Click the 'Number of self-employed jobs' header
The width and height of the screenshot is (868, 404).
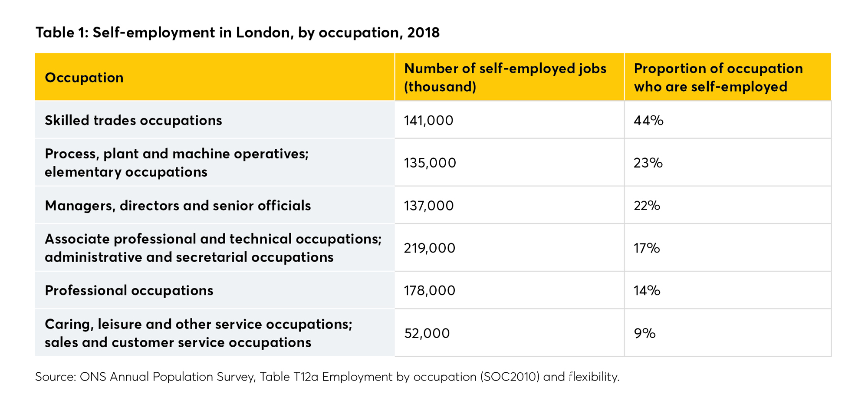pyautogui.click(x=505, y=78)
